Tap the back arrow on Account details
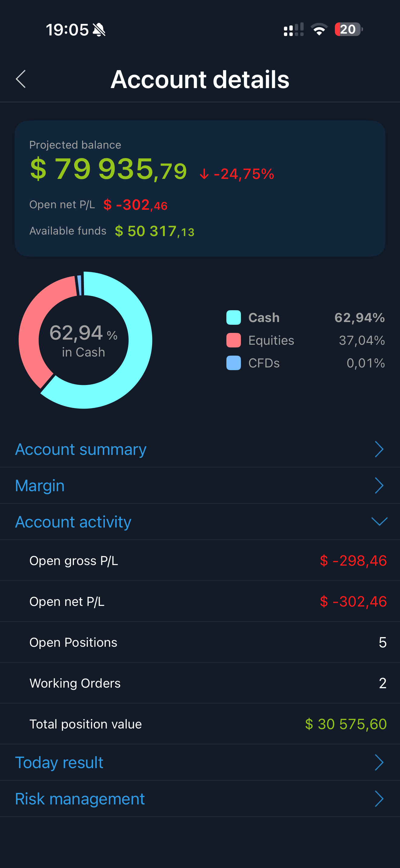The height and width of the screenshot is (868, 400). (20, 79)
